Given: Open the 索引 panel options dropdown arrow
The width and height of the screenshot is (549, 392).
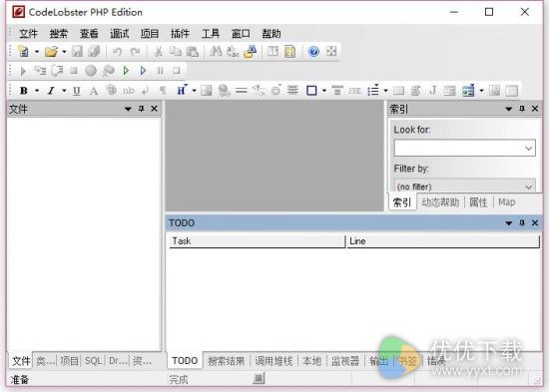Looking at the screenshot, I should 509,109.
